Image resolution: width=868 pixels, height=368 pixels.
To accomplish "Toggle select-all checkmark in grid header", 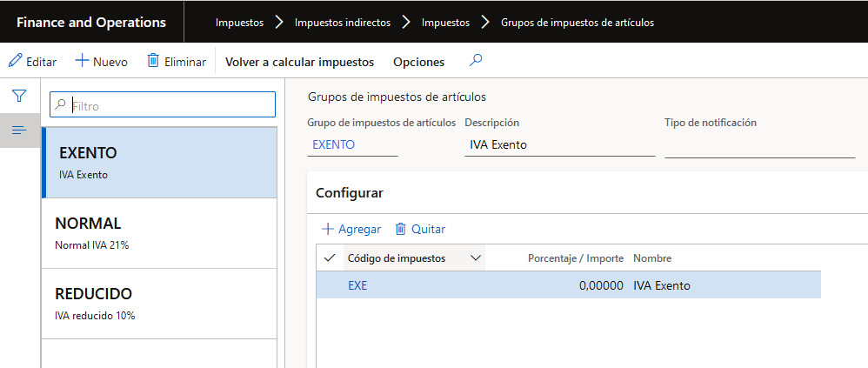I will 329,258.
